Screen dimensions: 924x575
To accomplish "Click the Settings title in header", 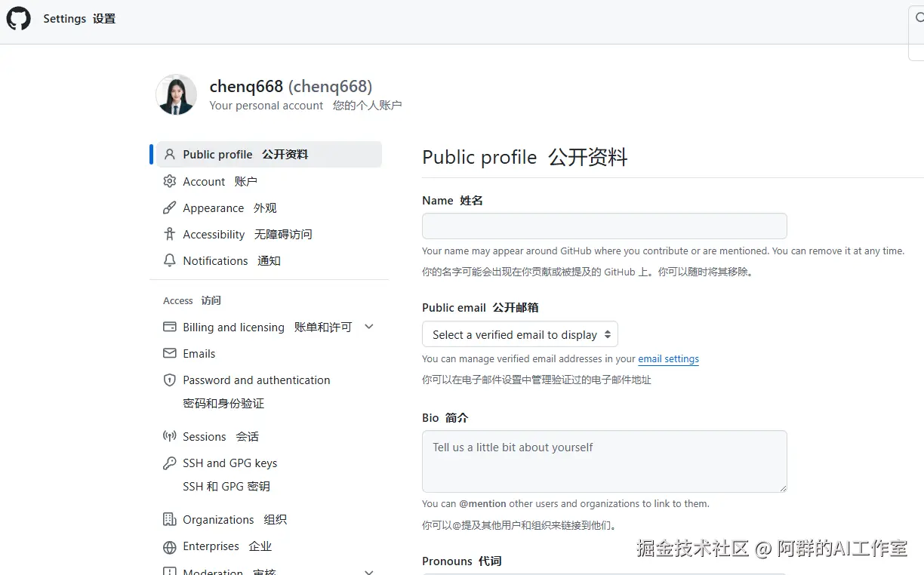I will pyautogui.click(x=79, y=19).
